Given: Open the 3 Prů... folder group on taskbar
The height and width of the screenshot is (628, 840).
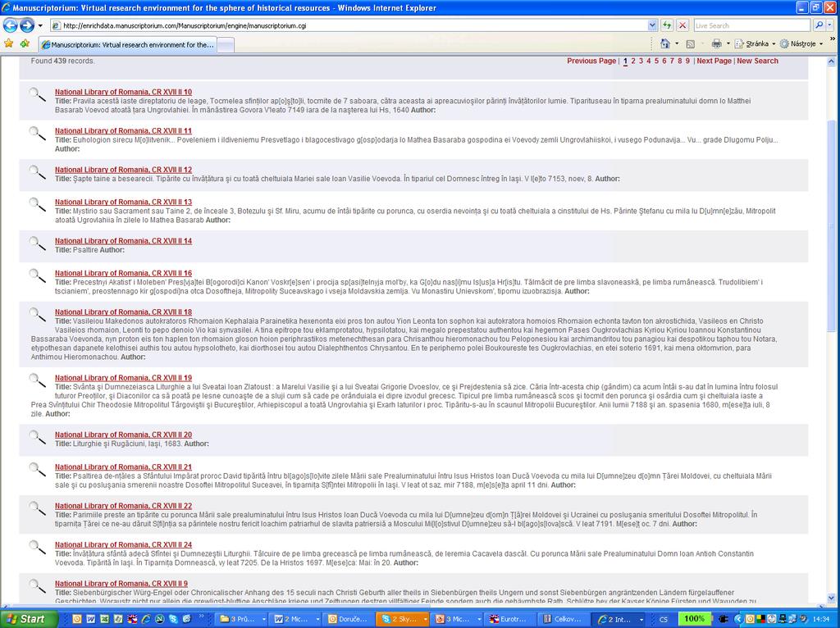Looking at the screenshot, I should click(242, 619).
